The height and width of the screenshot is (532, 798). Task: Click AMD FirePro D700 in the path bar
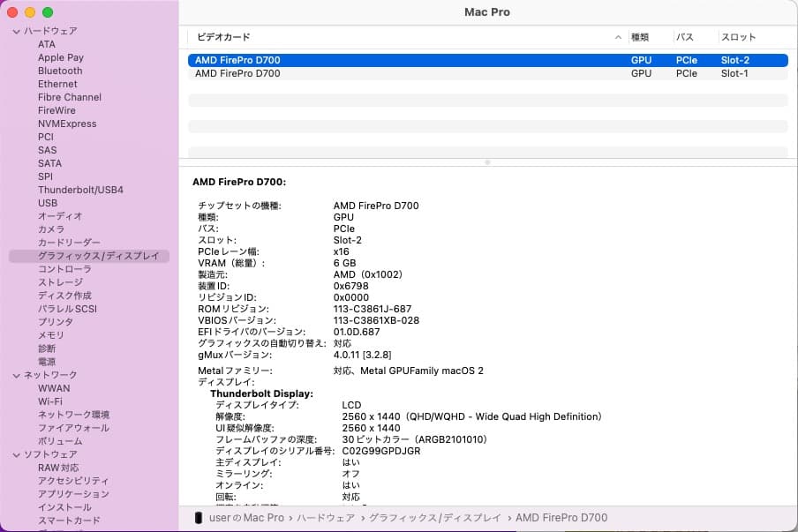pyautogui.click(x=561, y=518)
